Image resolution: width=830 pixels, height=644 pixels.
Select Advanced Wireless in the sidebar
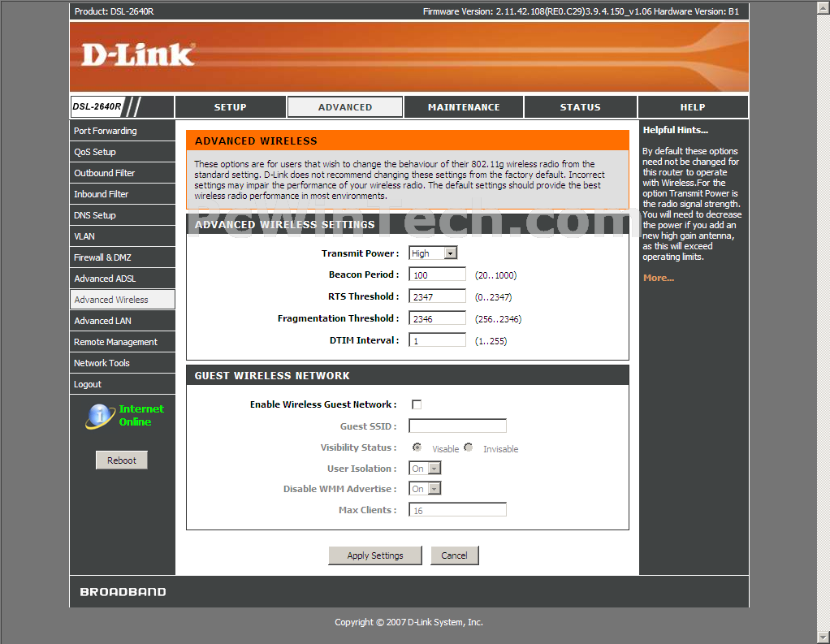coord(123,300)
